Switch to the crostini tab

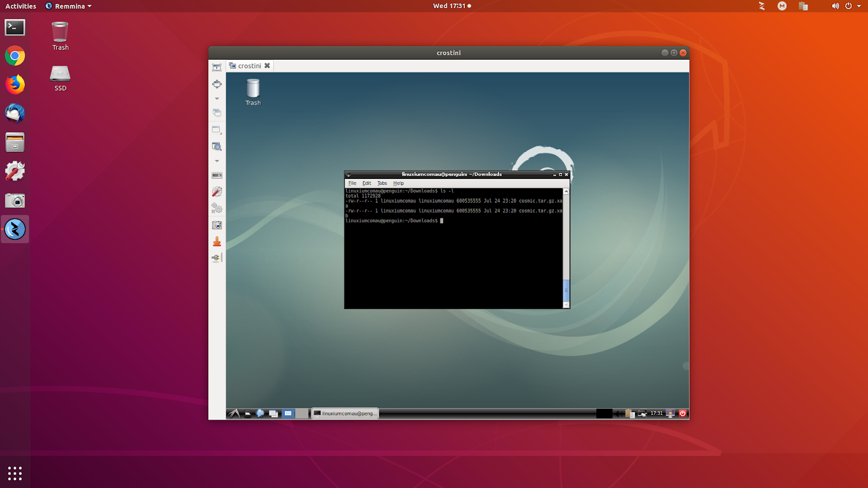[x=249, y=65]
